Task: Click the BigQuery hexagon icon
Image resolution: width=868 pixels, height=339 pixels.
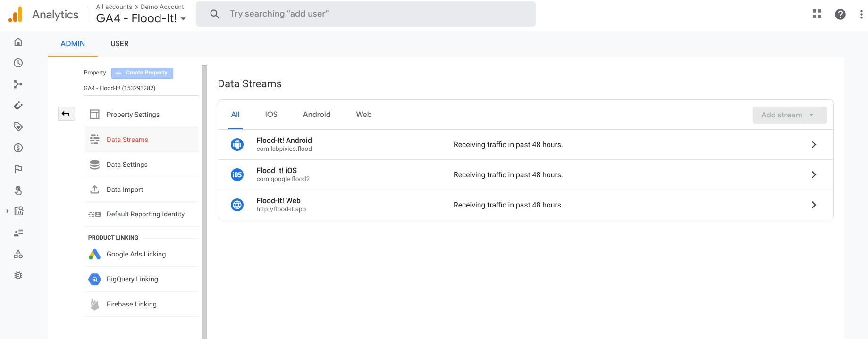Action: click(95, 279)
